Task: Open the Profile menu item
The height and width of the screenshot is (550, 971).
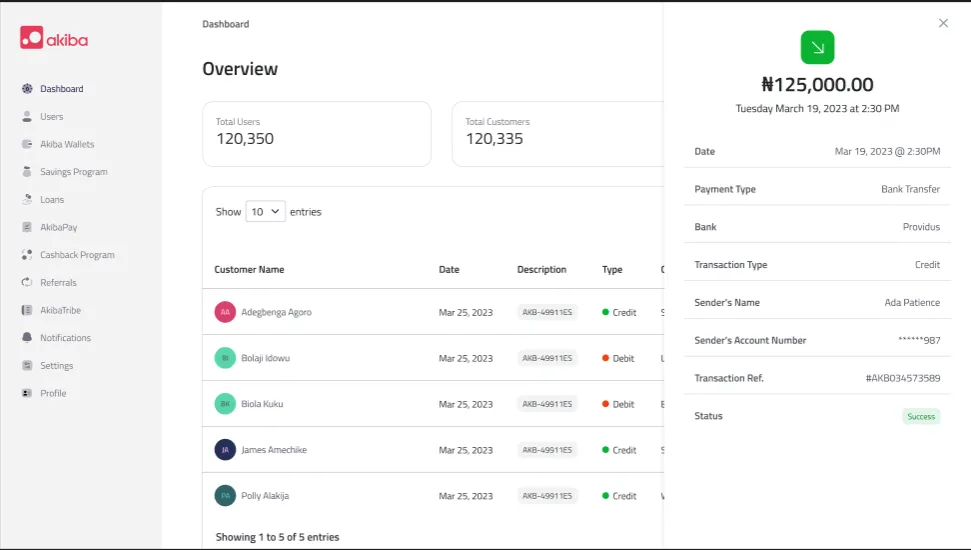Action: (53, 393)
